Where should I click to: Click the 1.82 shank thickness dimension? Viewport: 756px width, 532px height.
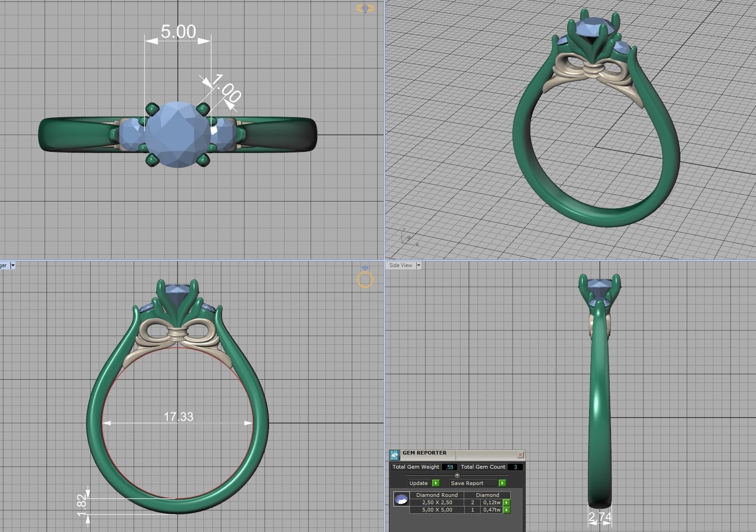click(83, 506)
